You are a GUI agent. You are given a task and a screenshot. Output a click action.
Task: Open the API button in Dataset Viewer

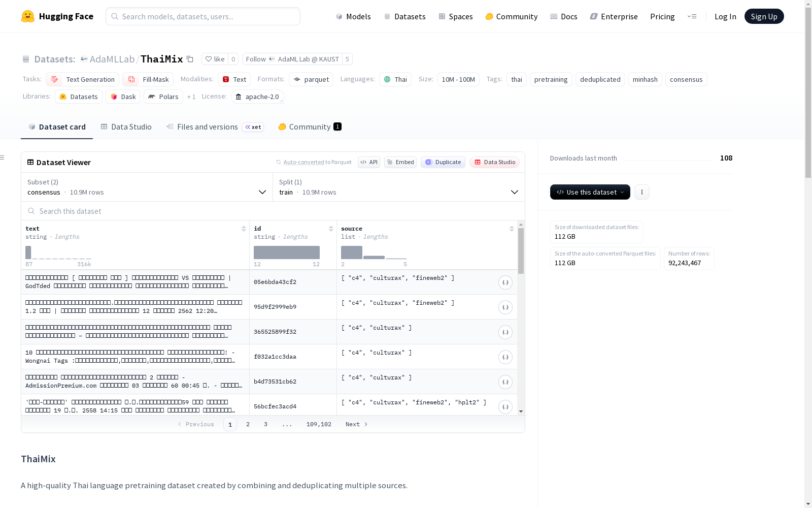click(369, 162)
